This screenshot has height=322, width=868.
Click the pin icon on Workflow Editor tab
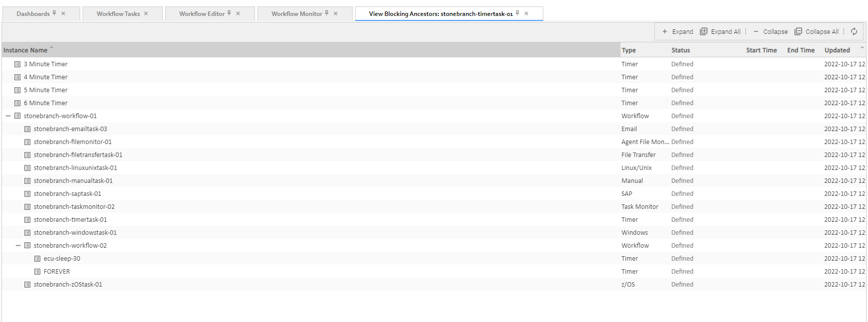tap(229, 13)
